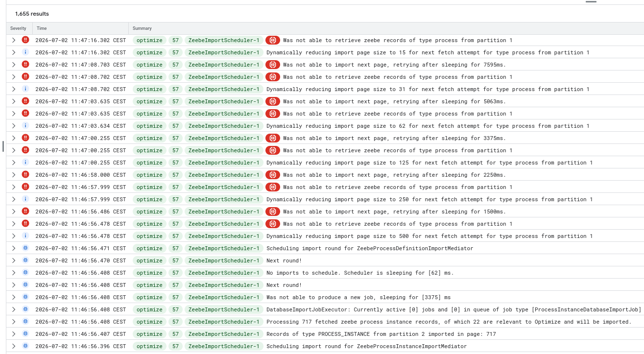Click ZeebeImportScheduler-1 chip on 3375ms retry row
This screenshot has height=354, width=644.
[223, 138]
